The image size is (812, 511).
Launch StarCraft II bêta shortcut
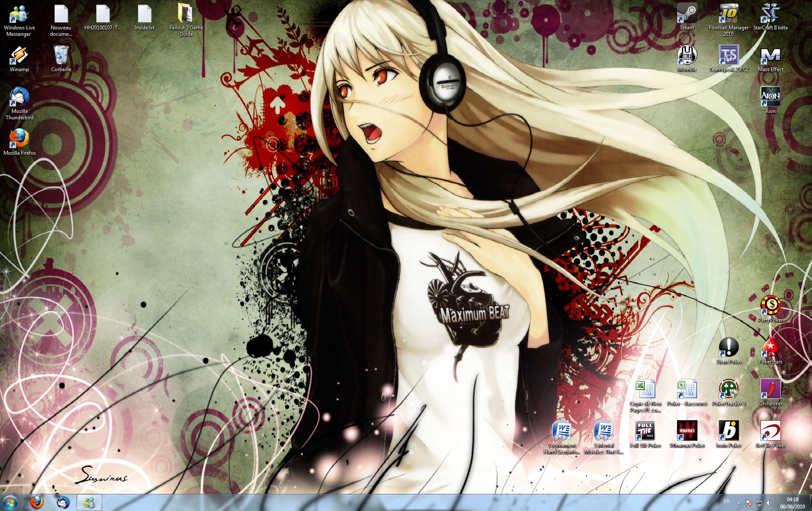pos(770,17)
